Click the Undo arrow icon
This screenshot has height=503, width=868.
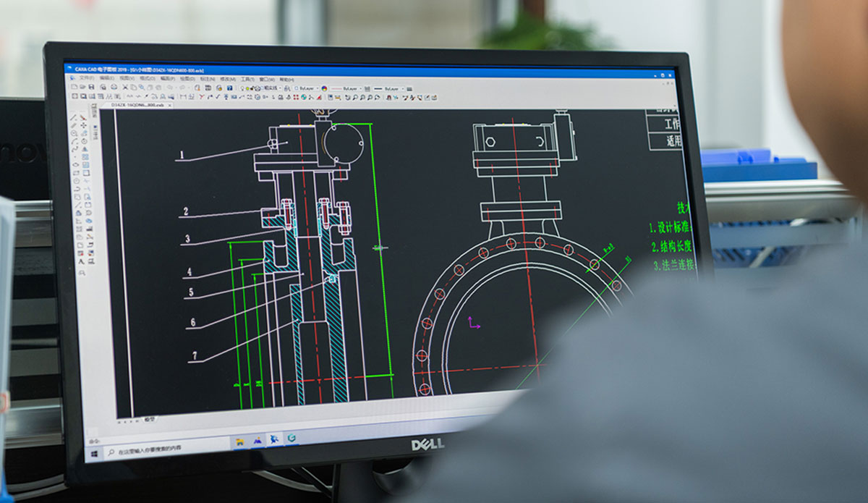click(170, 88)
